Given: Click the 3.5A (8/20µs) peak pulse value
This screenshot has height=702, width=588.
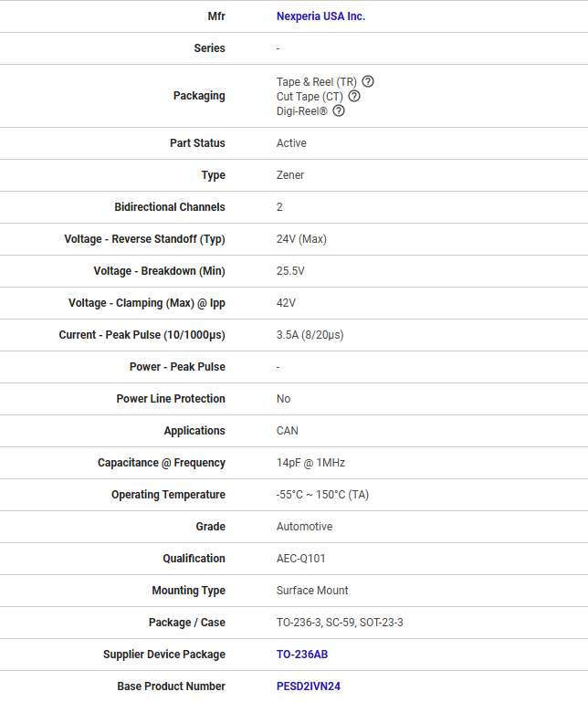Looking at the screenshot, I should tap(310, 335).
